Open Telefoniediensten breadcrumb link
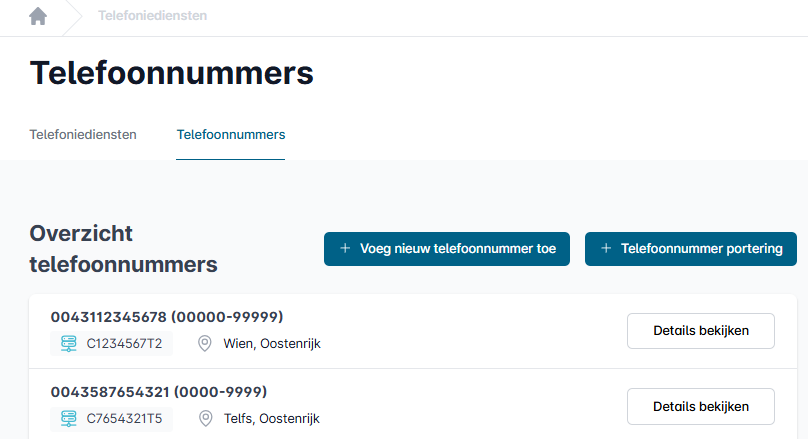 pyautogui.click(x=153, y=15)
